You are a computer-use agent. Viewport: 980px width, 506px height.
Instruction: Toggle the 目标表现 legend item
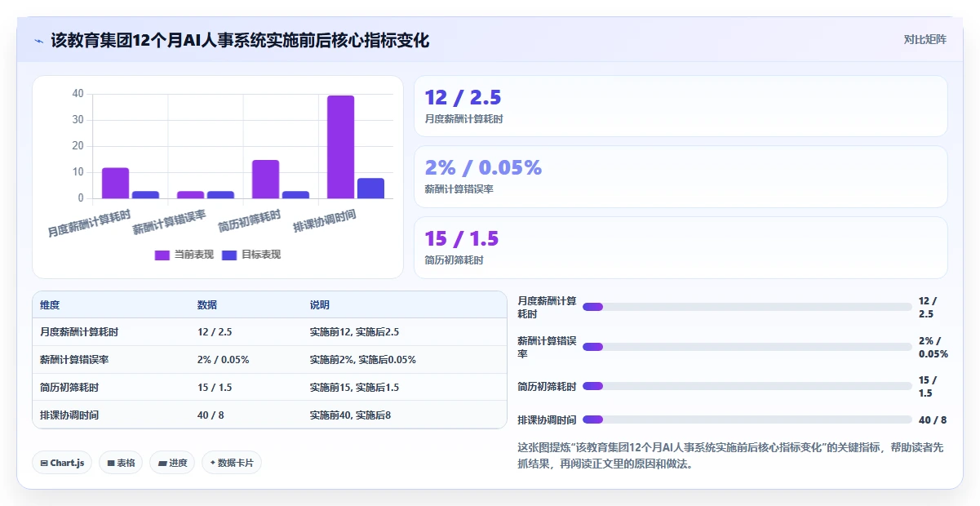[x=251, y=255]
